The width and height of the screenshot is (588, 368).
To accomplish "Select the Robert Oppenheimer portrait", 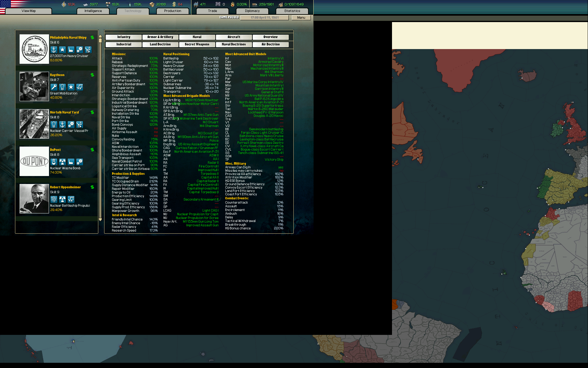I will (x=34, y=199).
